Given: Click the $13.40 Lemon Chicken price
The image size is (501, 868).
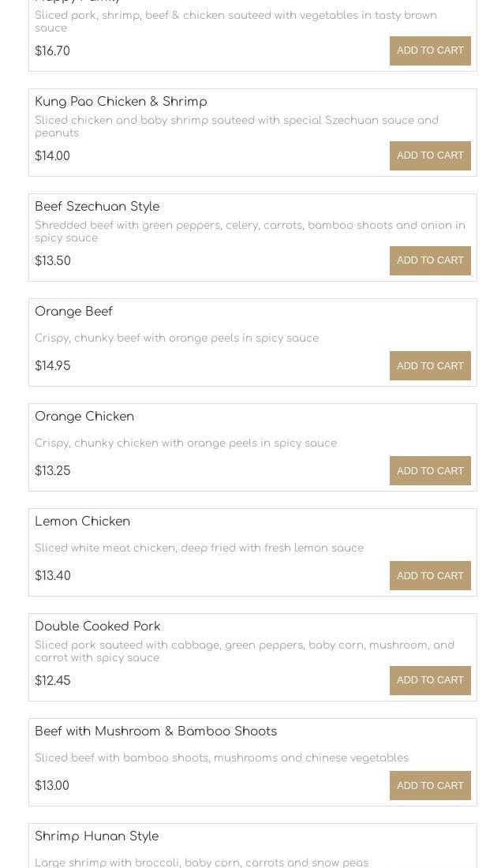Looking at the screenshot, I should [x=53, y=576].
